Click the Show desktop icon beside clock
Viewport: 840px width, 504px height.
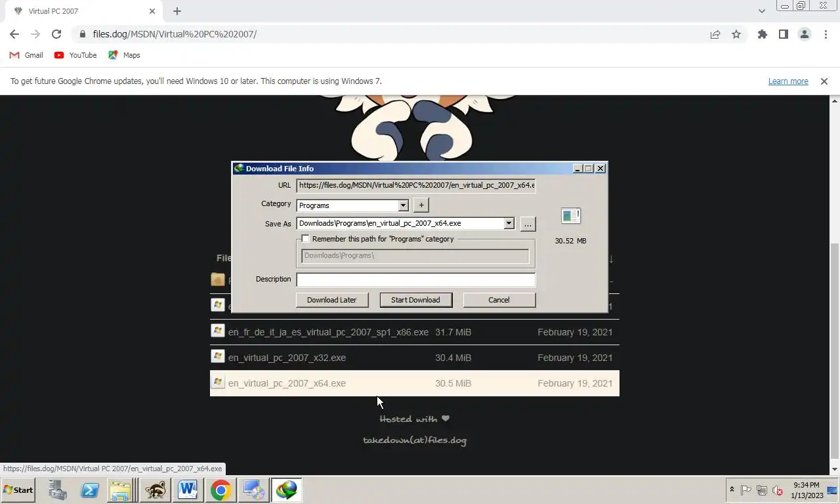tap(832, 490)
